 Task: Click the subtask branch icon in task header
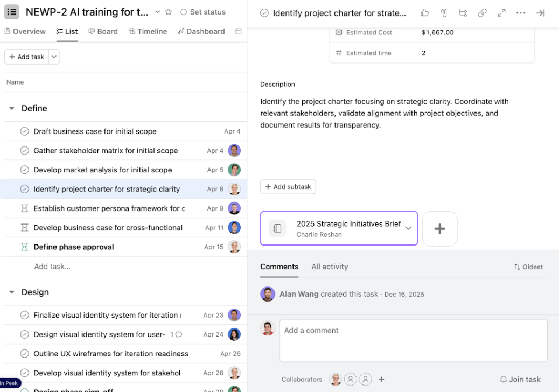tap(463, 13)
